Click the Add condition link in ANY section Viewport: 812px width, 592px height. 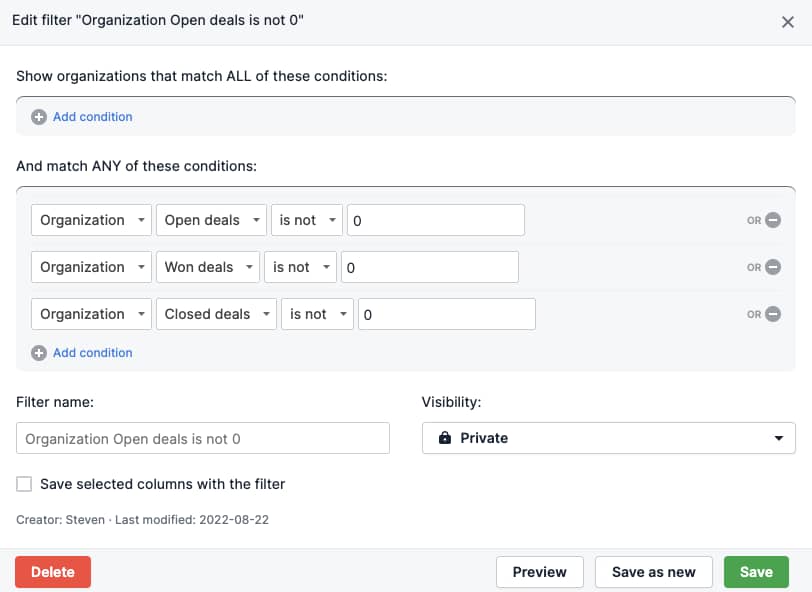[90, 353]
